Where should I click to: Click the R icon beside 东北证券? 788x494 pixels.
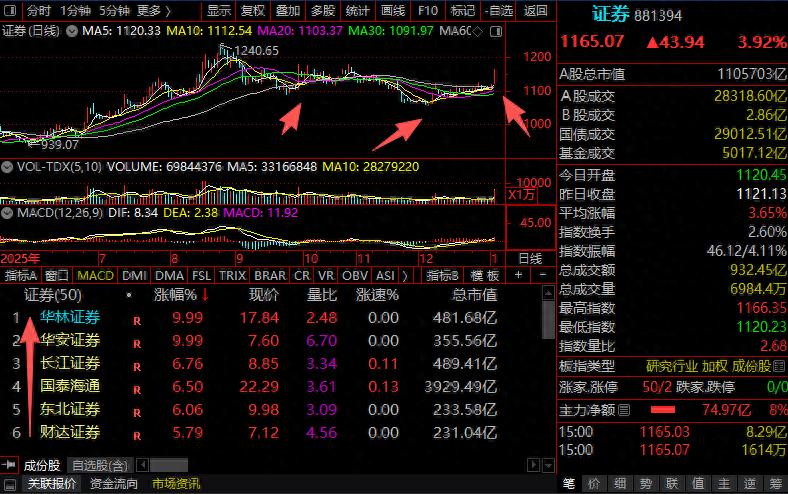(137, 413)
